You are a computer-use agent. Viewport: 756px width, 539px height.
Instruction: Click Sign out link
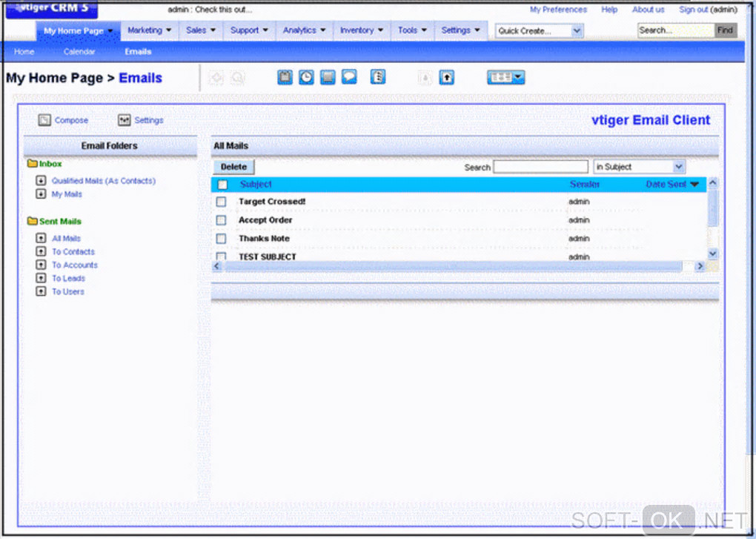point(694,10)
